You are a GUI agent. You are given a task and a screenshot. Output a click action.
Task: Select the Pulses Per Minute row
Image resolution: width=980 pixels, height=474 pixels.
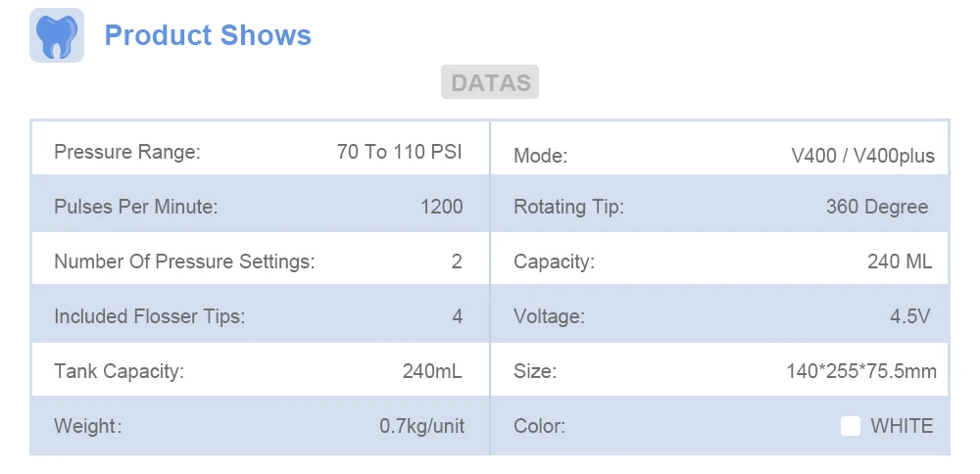point(261,206)
